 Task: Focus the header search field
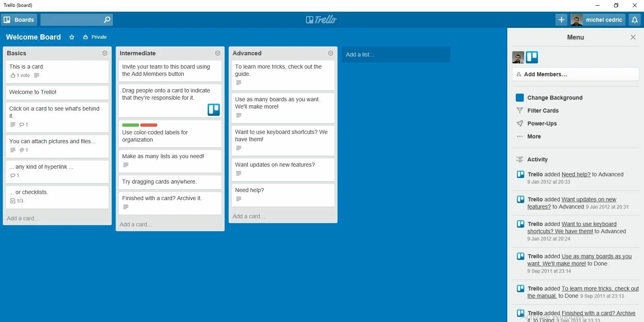(76, 20)
